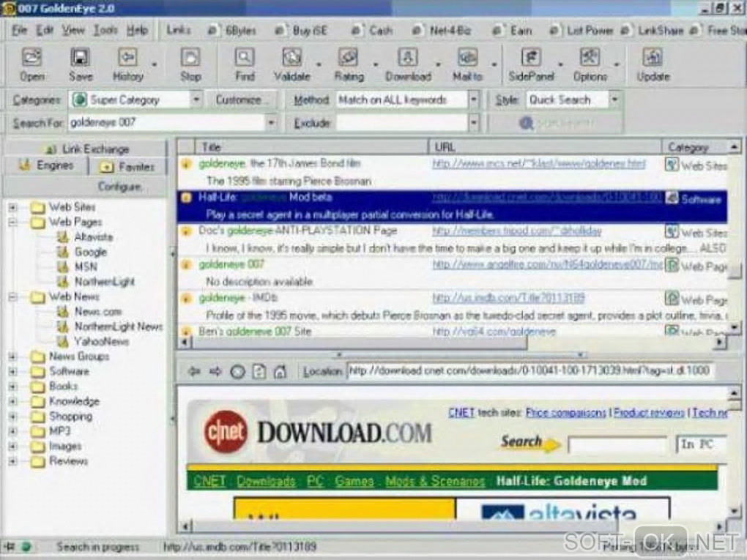Select the NorthernLight engine icon
This screenshot has width=747, height=560.
point(62,281)
